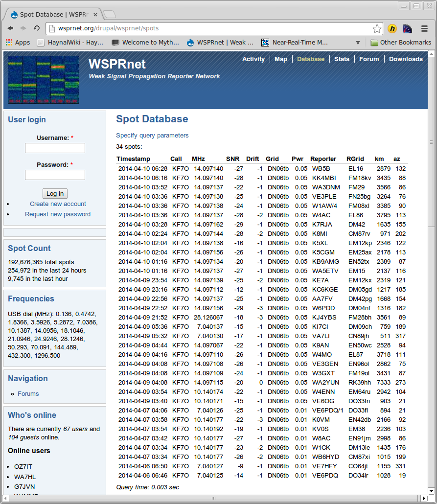437x504 pixels.
Task: Focus the Username input field
Action: point(55,148)
